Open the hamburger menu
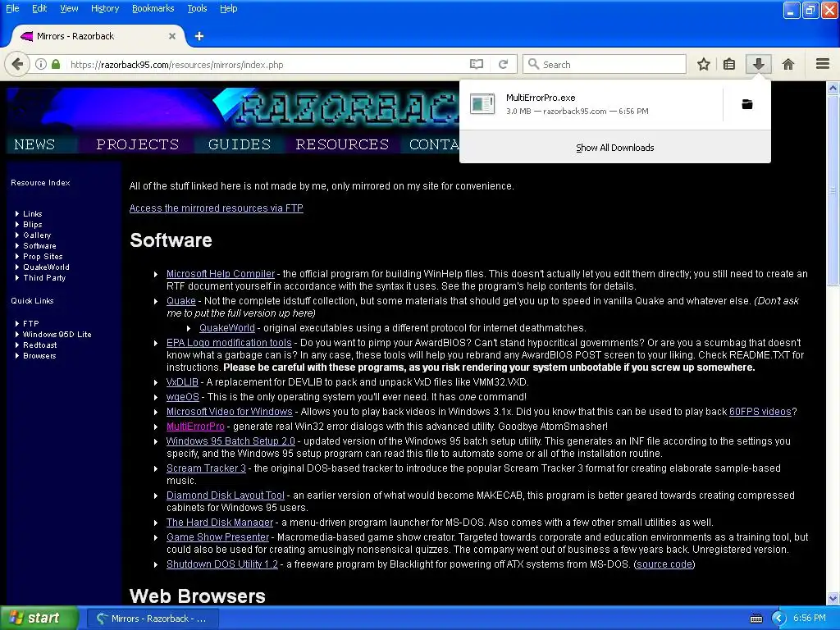This screenshot has height=630, width=840. 823,64
